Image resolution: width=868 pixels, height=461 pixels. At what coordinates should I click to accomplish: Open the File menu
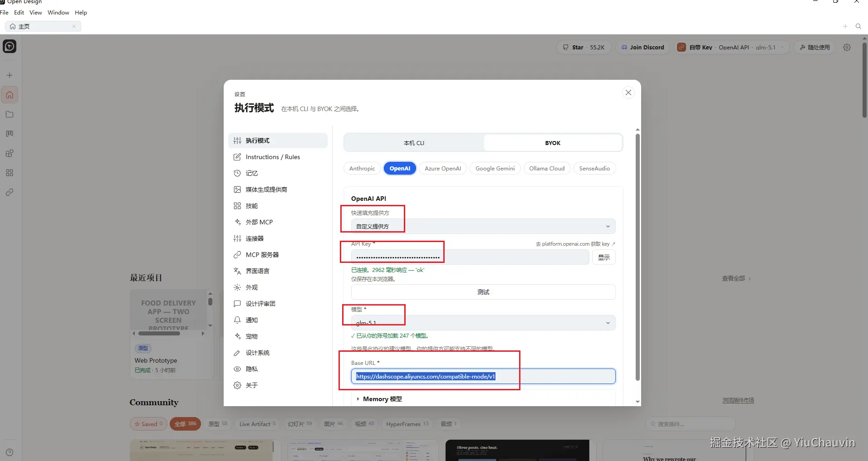pyautogui.click(x=4, y=12)
